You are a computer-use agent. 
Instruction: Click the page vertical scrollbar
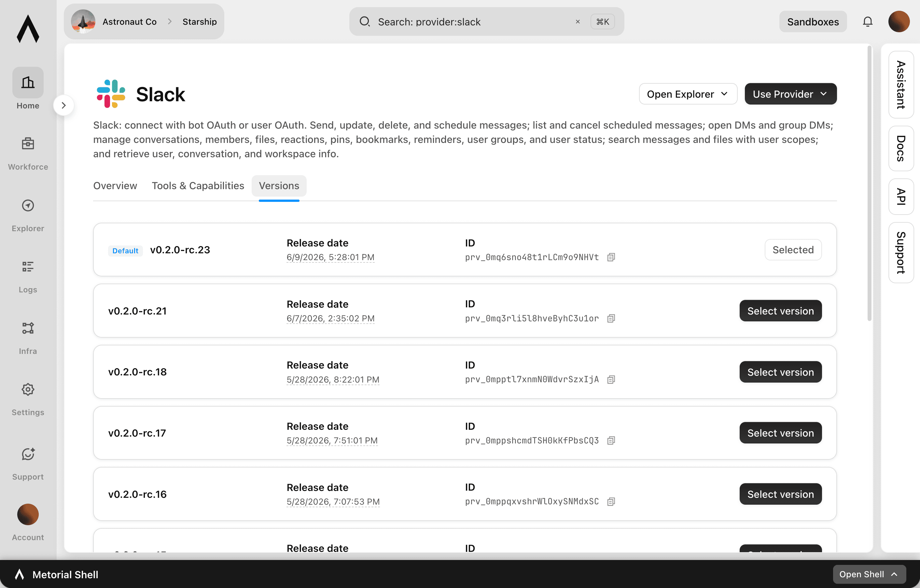tap(870, 183)
